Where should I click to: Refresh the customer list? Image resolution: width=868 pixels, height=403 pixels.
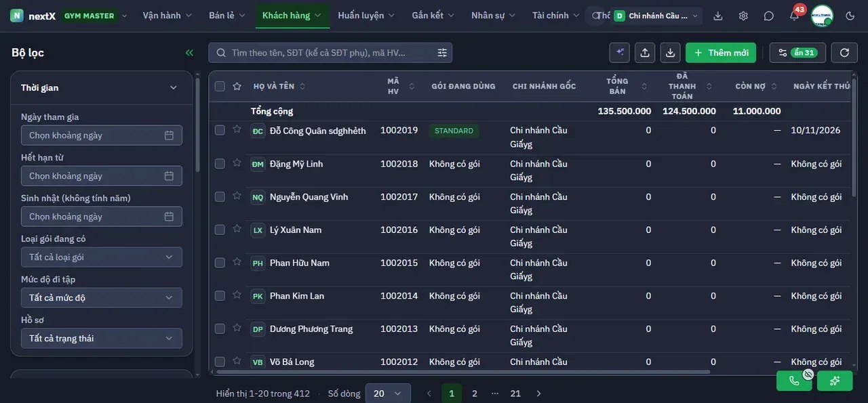(844, 53)
